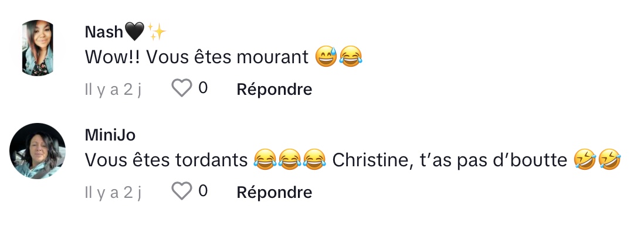Viewport: 644px width, 226px height.
Task: Select the text "Wow!! Vous êtes mourant"
Action: (x=196, y=57)
